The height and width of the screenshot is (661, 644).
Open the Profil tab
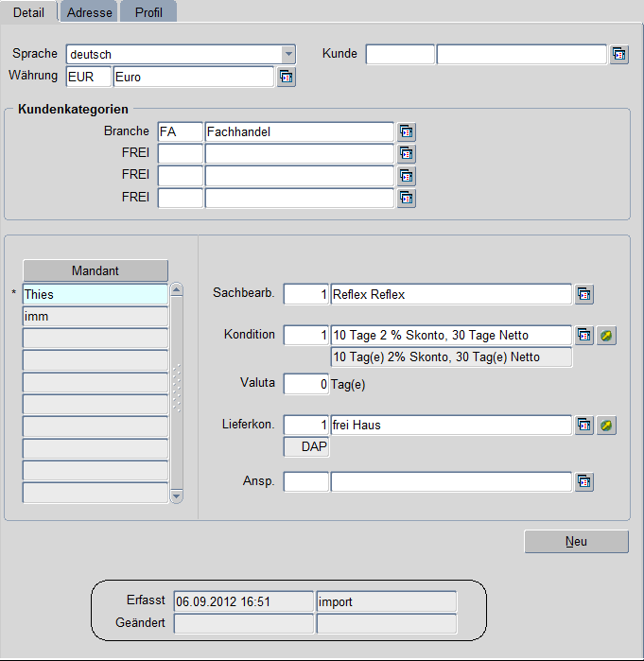coord(149,11)
